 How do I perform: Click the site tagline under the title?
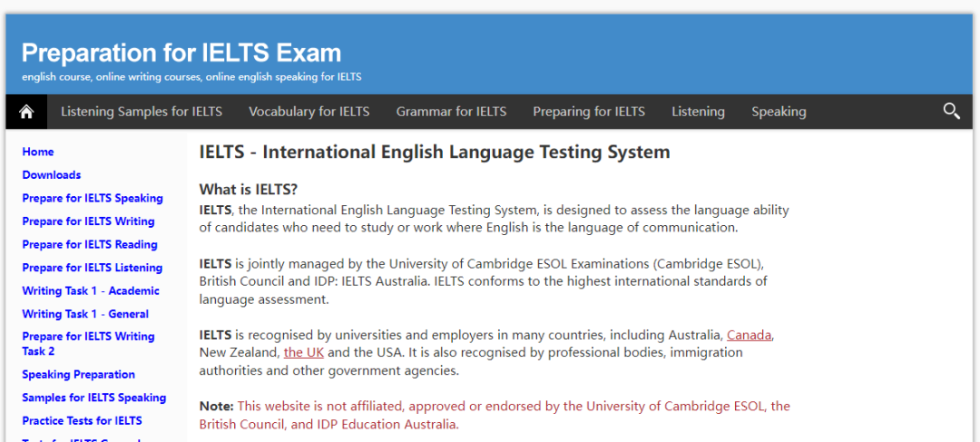coord(191,77)
